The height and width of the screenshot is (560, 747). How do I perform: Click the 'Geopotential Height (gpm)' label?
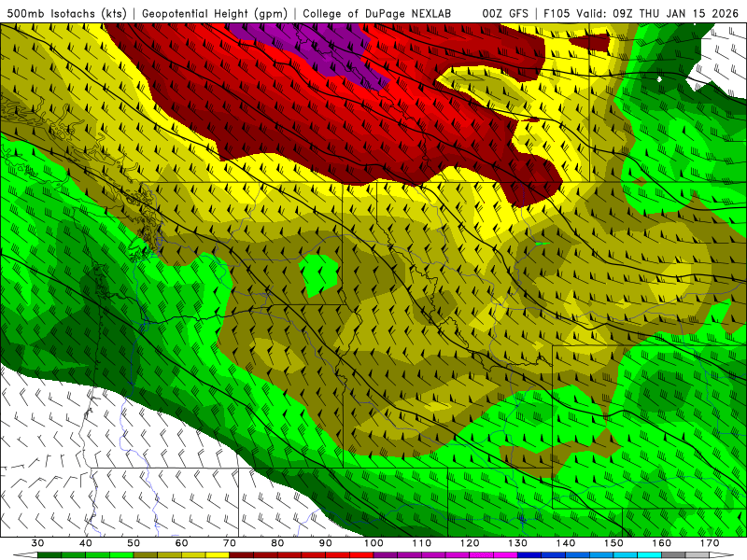point(215,13)
